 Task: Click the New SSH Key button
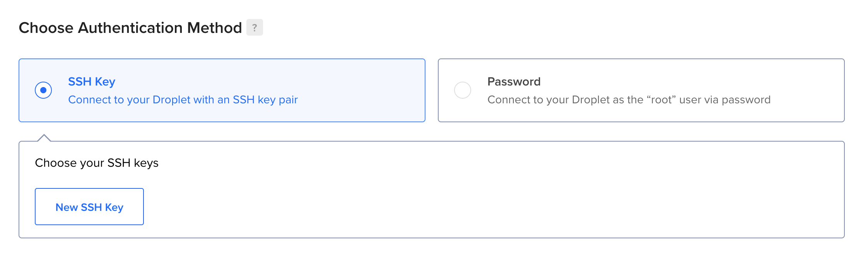pyautogui.click(x=89, y=207)
